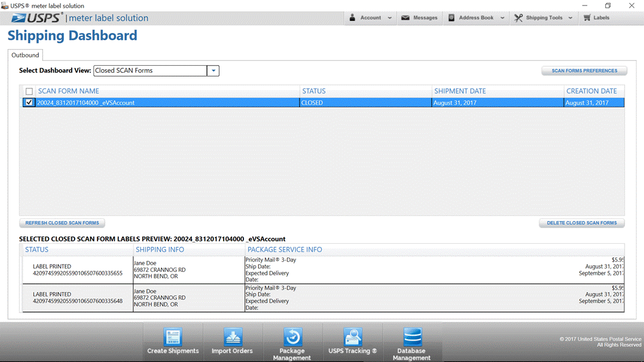This screenshot has width=644, height=362.
Task: Open the Dashboard View dropdown arrow
Action: tap(213, 70)
